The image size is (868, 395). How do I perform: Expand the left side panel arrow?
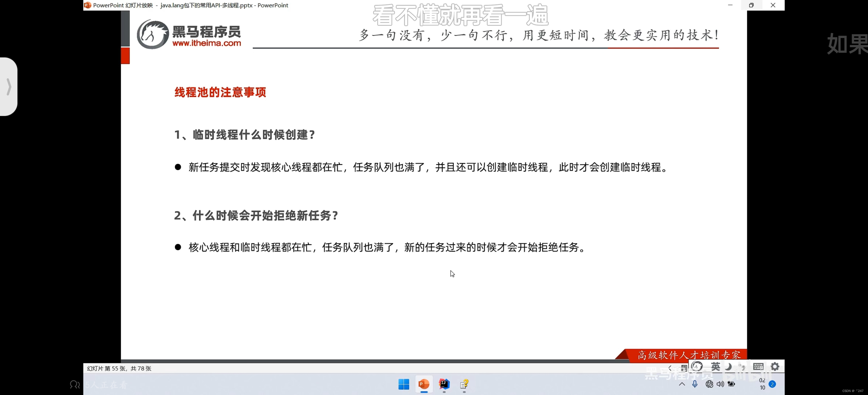pos(9,87)
